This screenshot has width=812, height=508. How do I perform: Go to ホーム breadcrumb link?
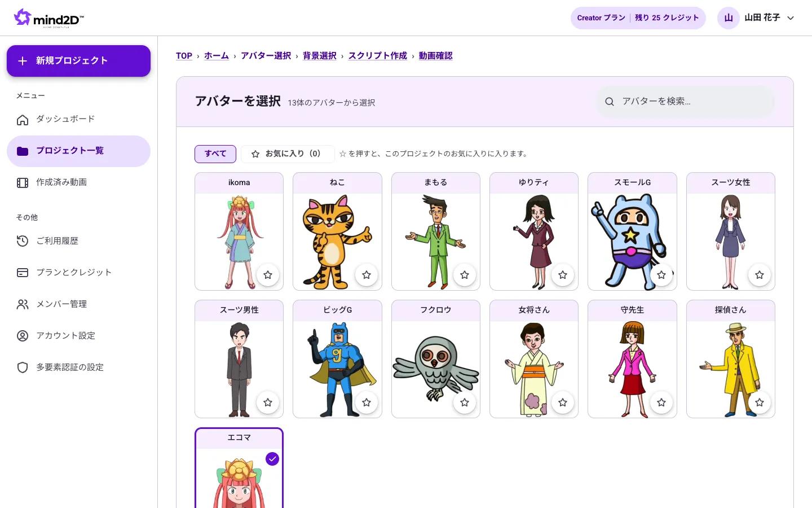click(217, 56)
